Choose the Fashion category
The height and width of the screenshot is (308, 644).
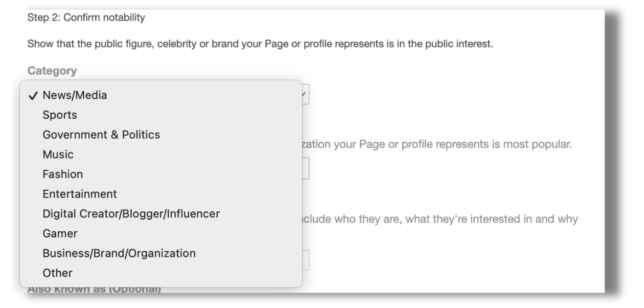(x=63, y=174)
